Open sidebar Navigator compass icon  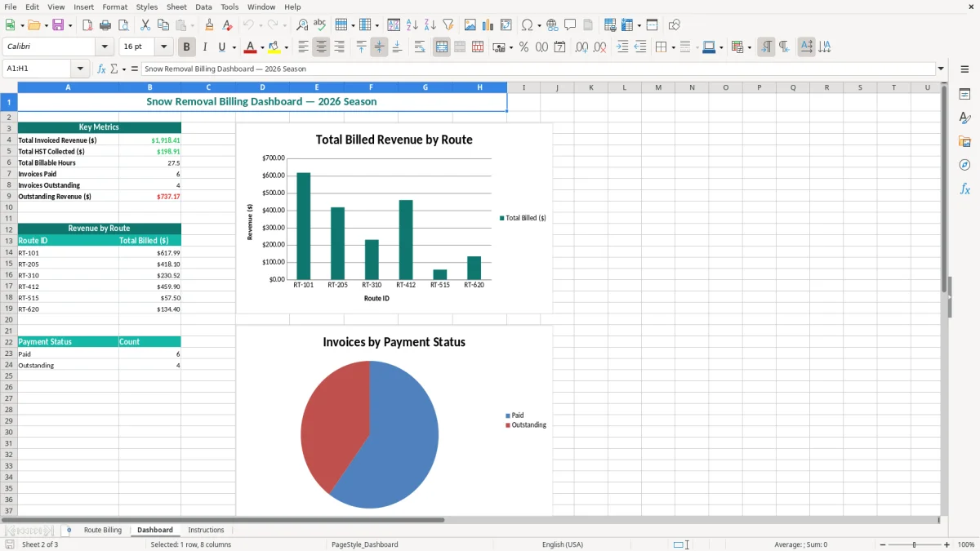pyautogui.click(x=964, y=165)
